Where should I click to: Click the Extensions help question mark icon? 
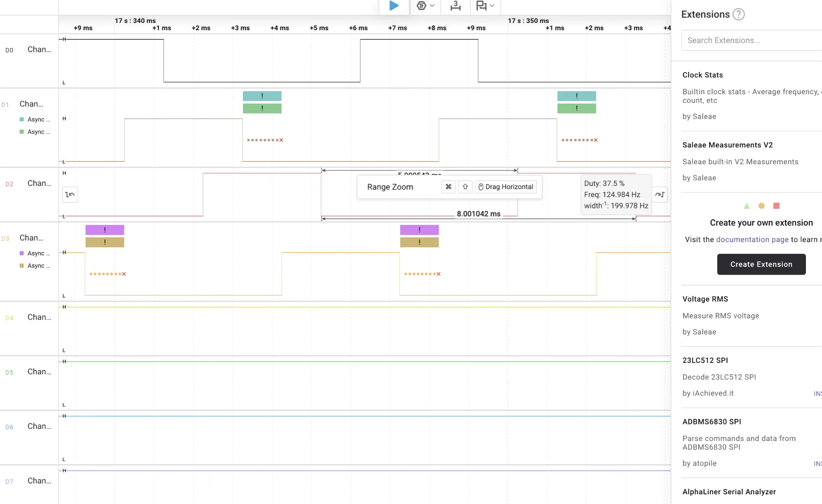(x=738, y=14)
